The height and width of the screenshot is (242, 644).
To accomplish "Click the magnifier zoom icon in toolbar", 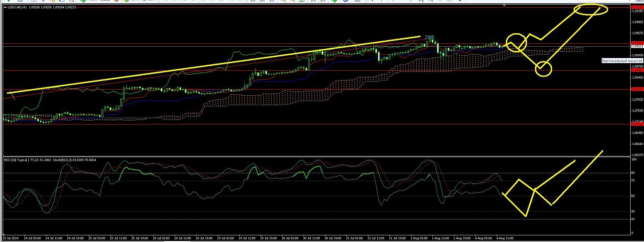I will [71, 1].
